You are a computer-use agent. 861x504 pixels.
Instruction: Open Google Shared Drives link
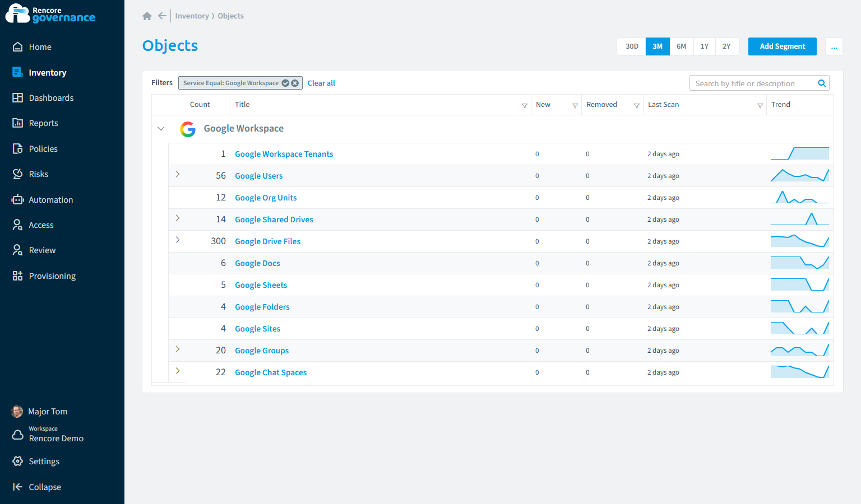coord(274,220)
